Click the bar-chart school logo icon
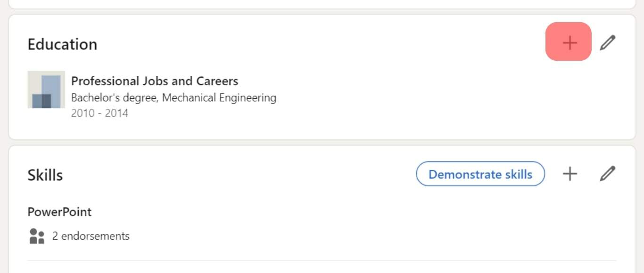The image size is (644, 273). coord(46,89)
